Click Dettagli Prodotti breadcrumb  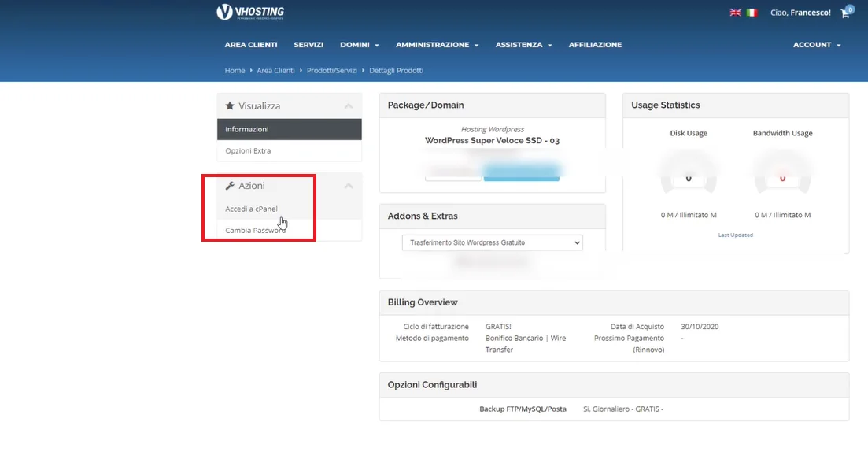[x=397, y=70]
